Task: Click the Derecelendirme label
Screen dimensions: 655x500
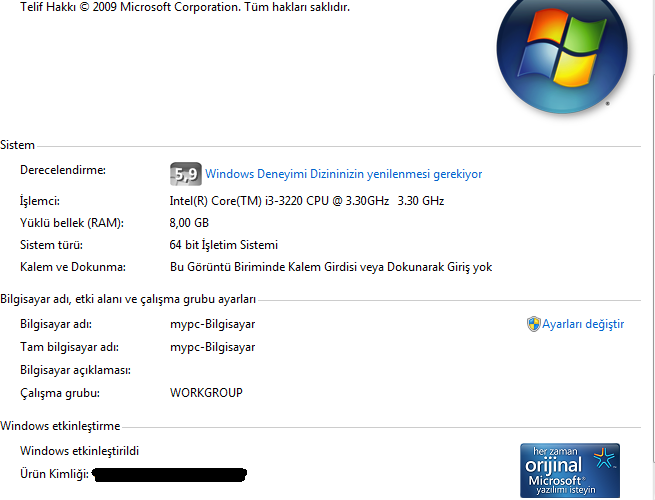Action: (x=63, y=170)
